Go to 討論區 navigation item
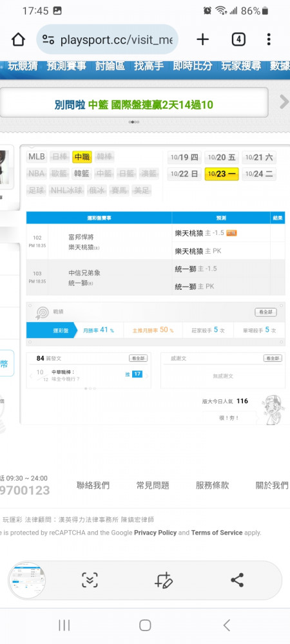The width and height of the screenshot is (290, 644). pyautogui.click(x=110, y=66)
